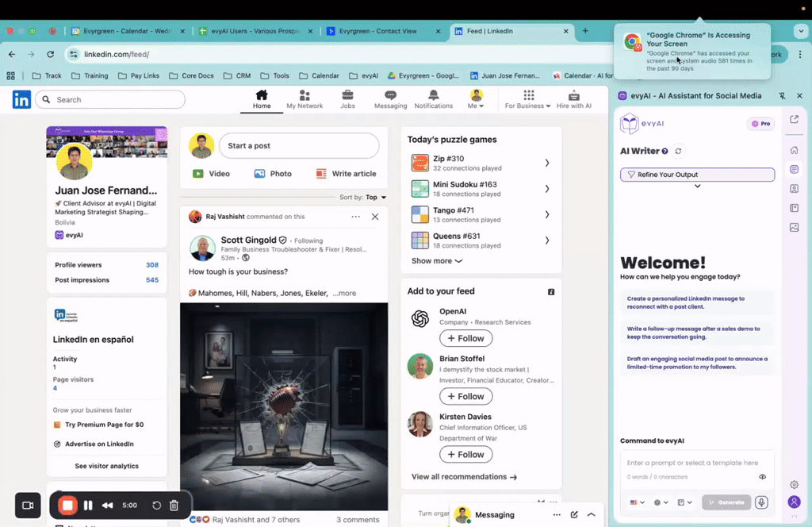Rewind the screen recording

[x=107, y=506]
